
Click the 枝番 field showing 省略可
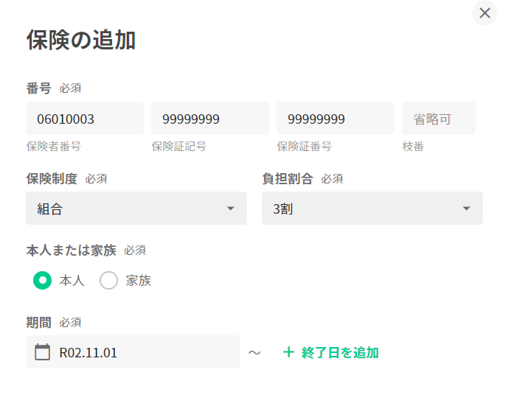click(x=439, y=119)
